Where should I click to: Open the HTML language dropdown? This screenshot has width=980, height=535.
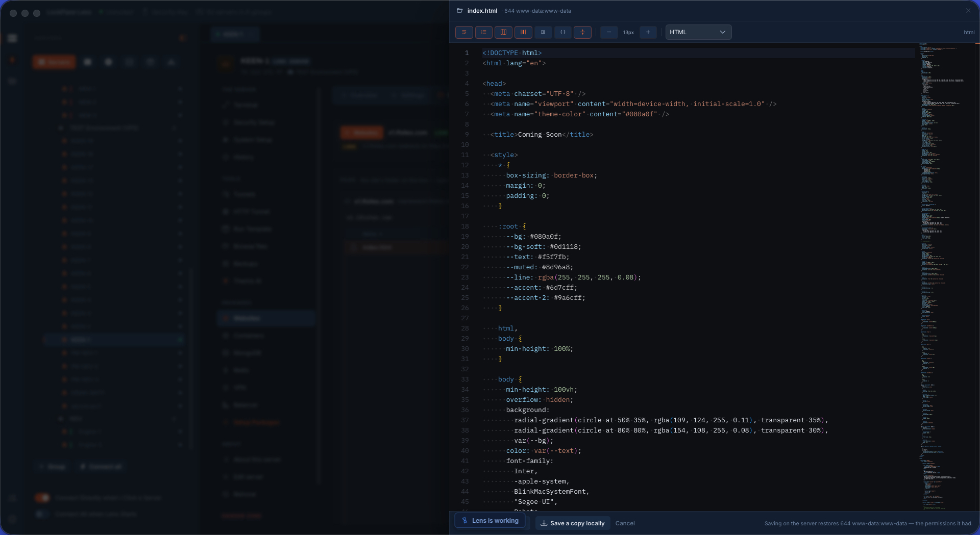coord(698,32)
